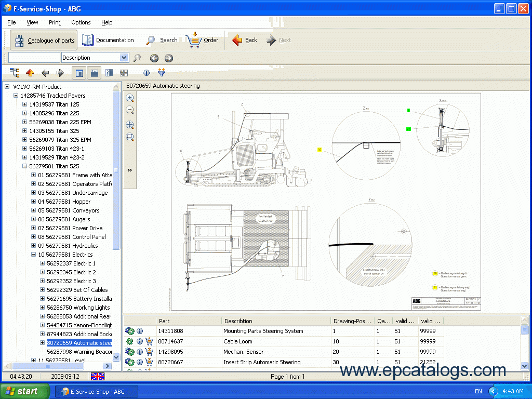Switch to the parts list detail view icon
Viewport: 532px width, 399px height.
(109, 73)
